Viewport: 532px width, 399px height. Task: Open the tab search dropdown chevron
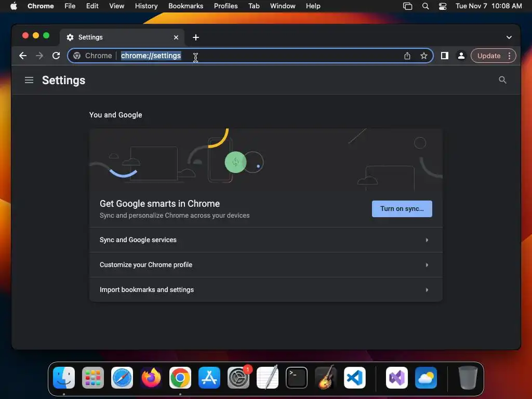point(509,37)
